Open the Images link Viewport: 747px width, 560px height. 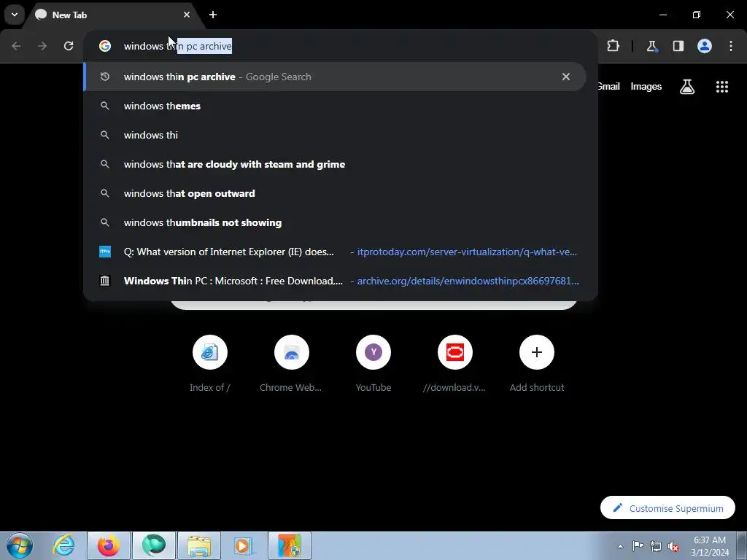coord(646,86)
